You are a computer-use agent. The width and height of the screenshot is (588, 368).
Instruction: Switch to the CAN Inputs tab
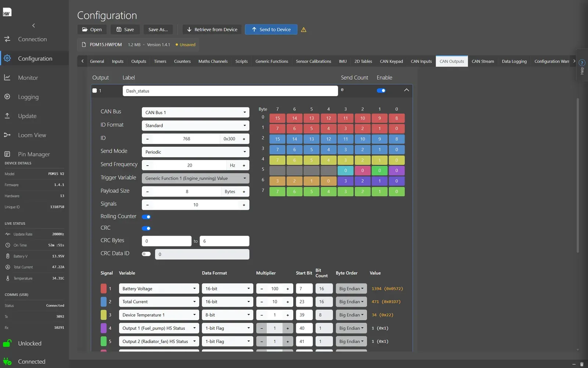pos(421,61)
